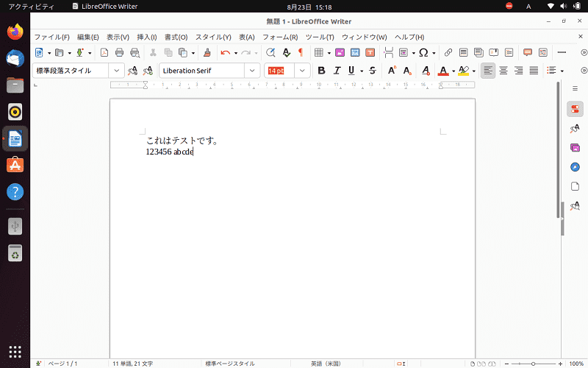
Task: Open Find and Replace icon
Action: click(x=270, y=52)
